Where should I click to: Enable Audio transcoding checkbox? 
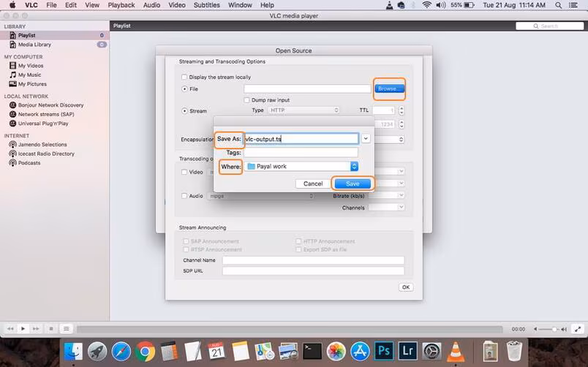coord(184,196)
